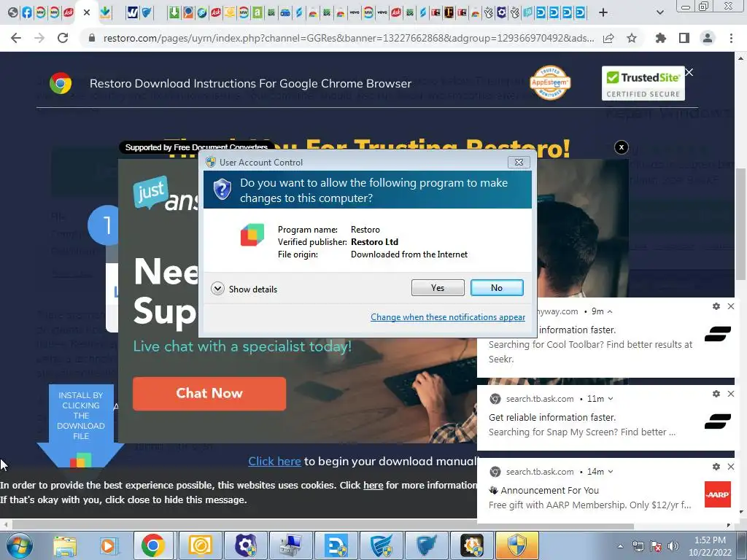Switch to the first globe-icon tab
The height and width of the screenshot is (560, 747).
pyautogui.click(x=13, y=12)
